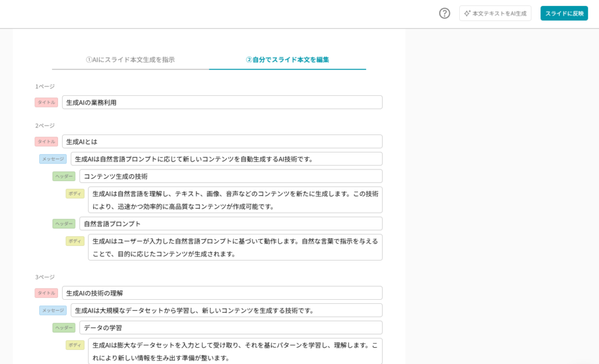The width and height of the screenshot is (599, 364).
Task: Focus the message field about 大規模なデータセット
Action: 226,310
